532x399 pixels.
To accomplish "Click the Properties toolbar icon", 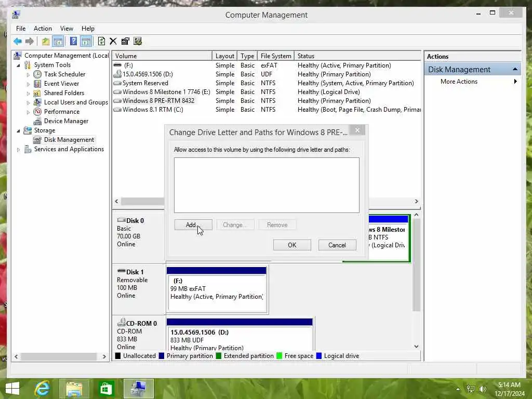I will point(125,42).
